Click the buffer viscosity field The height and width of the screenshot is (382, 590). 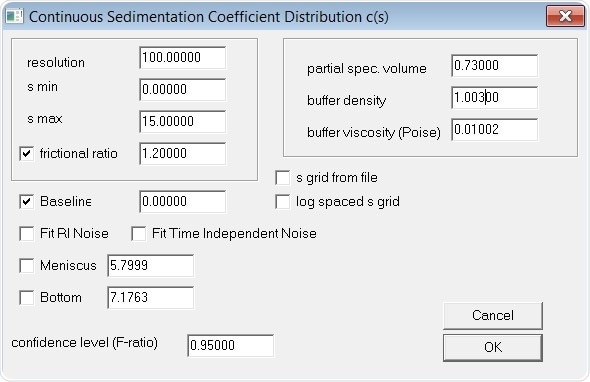(x=494, y=129)
